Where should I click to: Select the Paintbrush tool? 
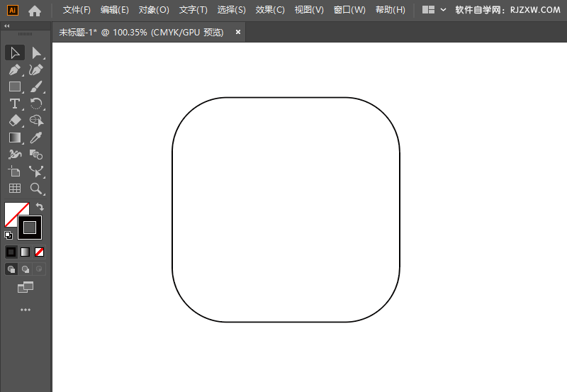(36, 86)
